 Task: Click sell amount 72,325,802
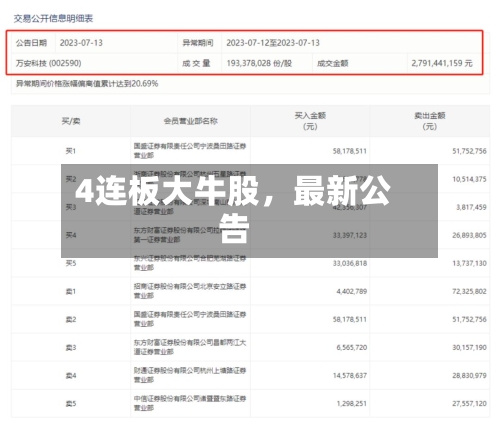[469, 291]
